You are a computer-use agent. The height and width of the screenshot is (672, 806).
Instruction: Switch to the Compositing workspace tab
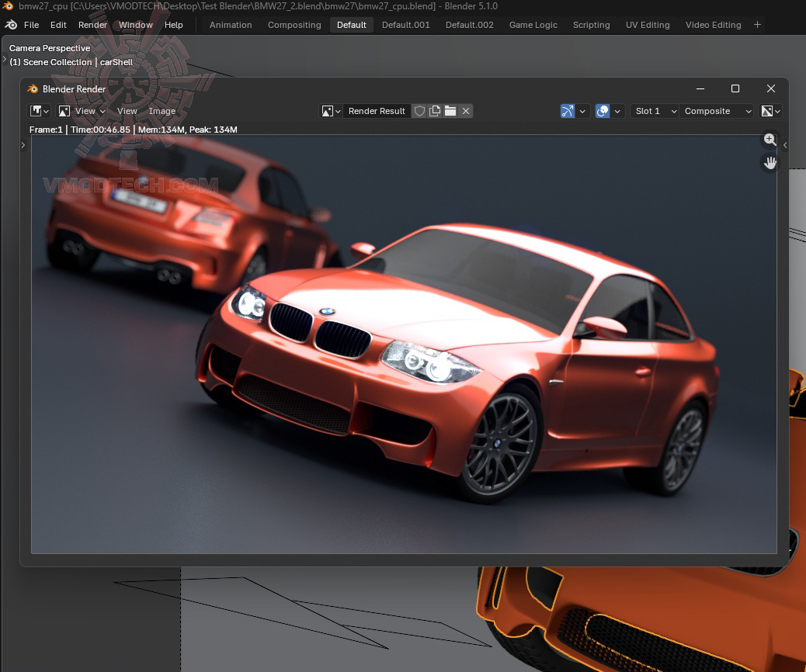(x=294, y=25)
